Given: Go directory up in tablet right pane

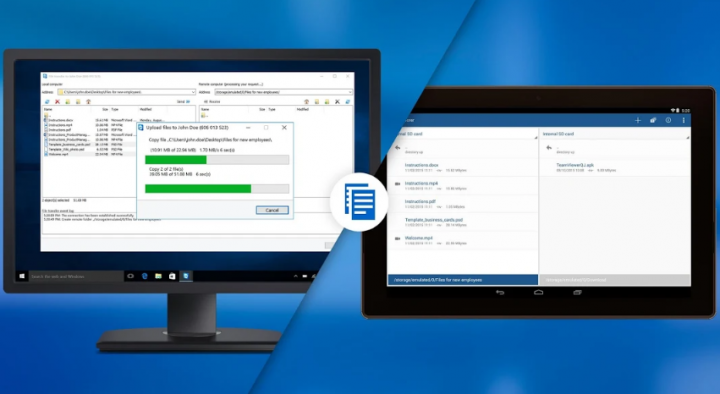Looking at the screenshot, I should pos(549,148).
